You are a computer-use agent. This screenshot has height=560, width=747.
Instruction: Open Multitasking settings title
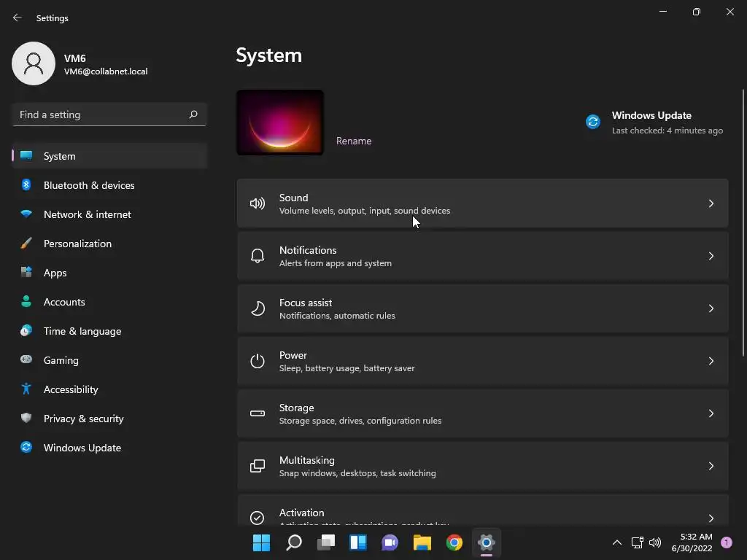[307, 460]
